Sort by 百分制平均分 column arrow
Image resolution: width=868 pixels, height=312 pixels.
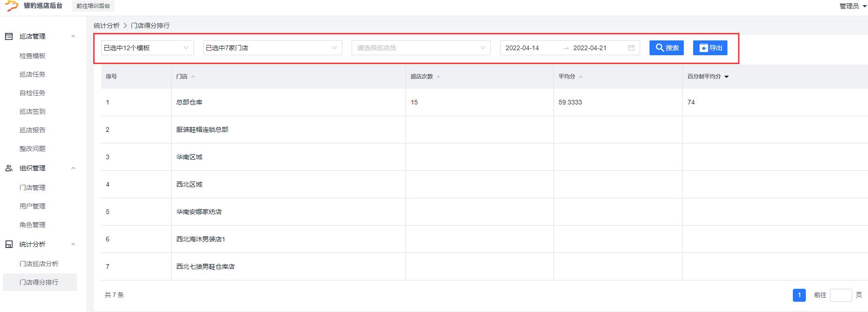(727, 77)
